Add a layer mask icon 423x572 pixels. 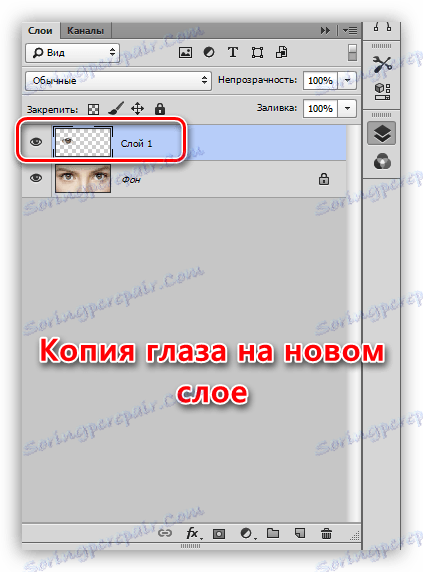point(219,534)
